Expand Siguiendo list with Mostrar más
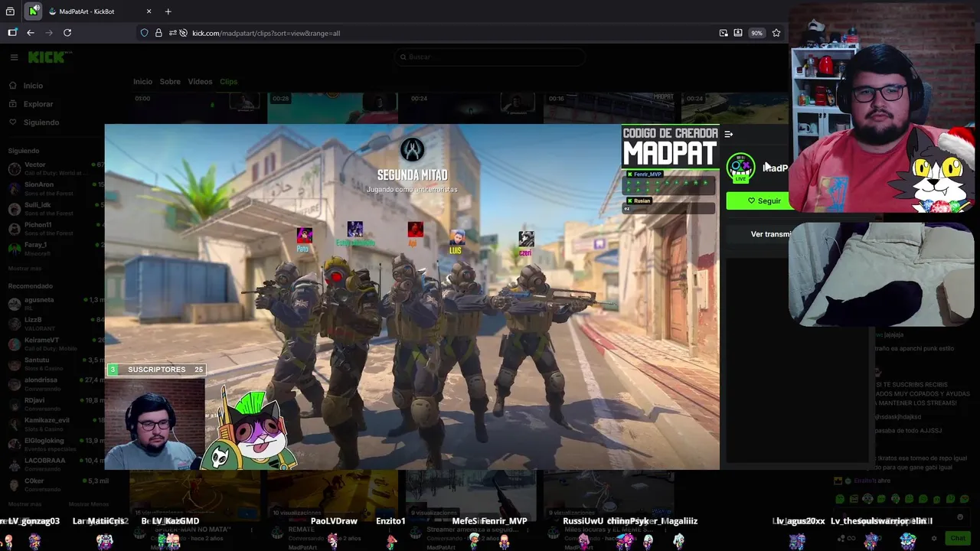Screen dimensions: 980x551 (24, 269)
